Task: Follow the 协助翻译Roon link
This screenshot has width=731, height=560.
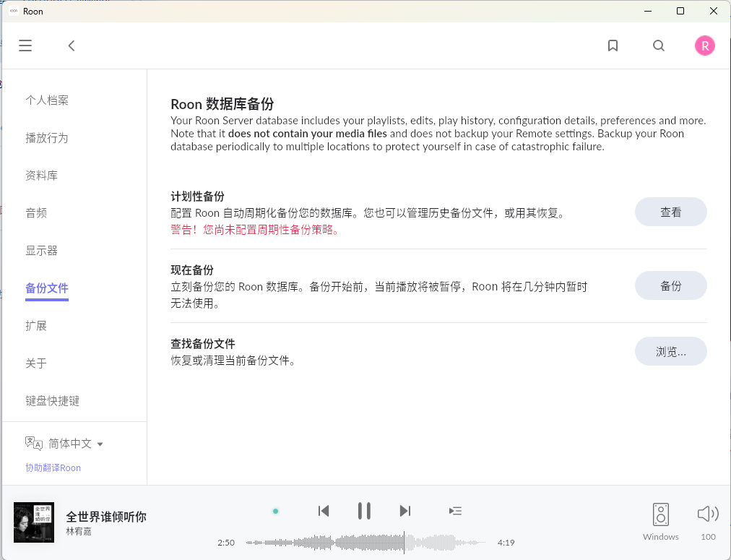Action: pos(53,468)
